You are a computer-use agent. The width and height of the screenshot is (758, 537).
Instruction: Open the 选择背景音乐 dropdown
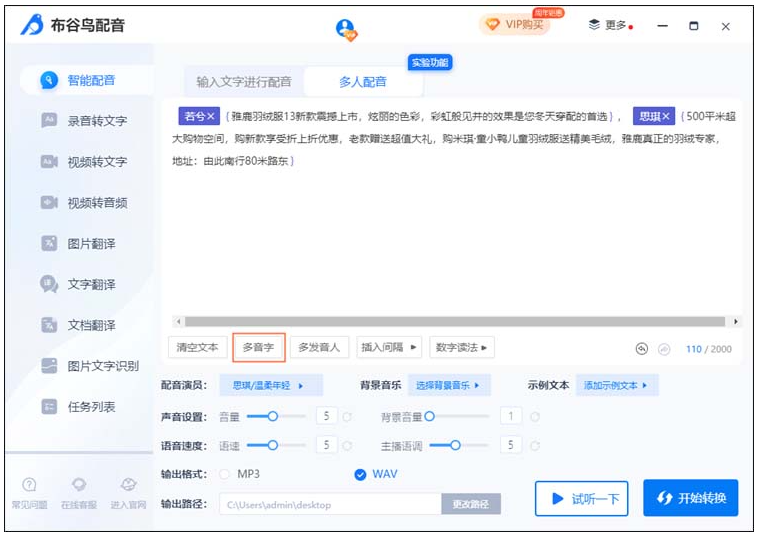tap(447, 385)
